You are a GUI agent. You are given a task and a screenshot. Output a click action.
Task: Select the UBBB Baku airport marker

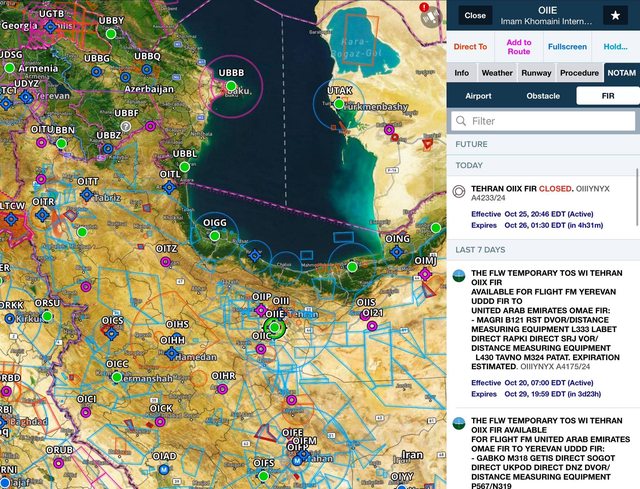(231, 88)
